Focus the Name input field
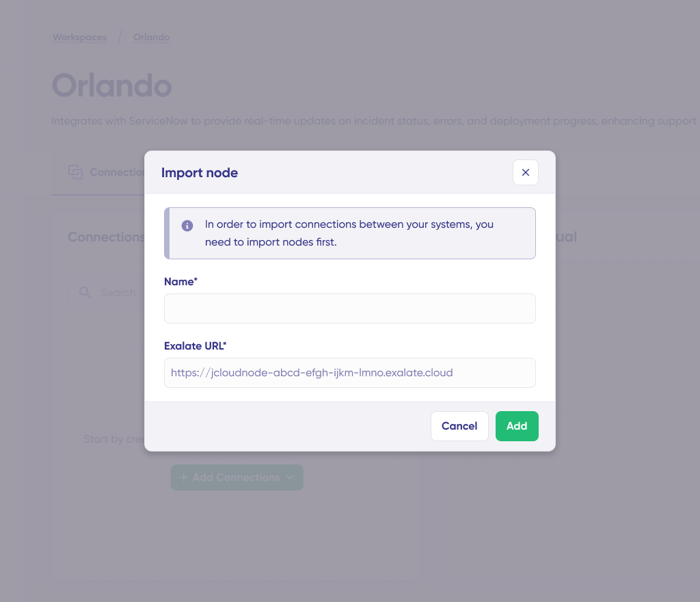Image resolution: width=700 pixels, height=602 pixels. tap(349, 309)
